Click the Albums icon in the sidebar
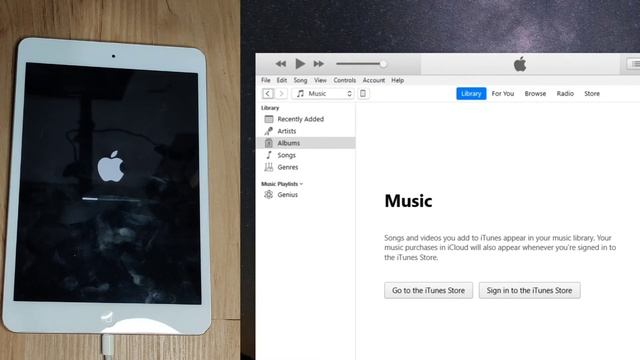The height and width of the screenshot is (360, 640). 269,143
